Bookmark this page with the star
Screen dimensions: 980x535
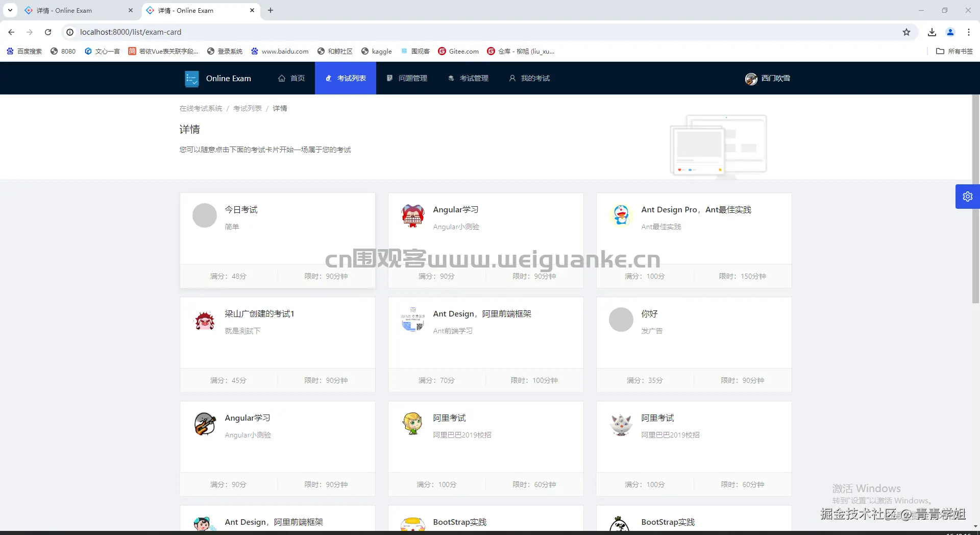906,32
